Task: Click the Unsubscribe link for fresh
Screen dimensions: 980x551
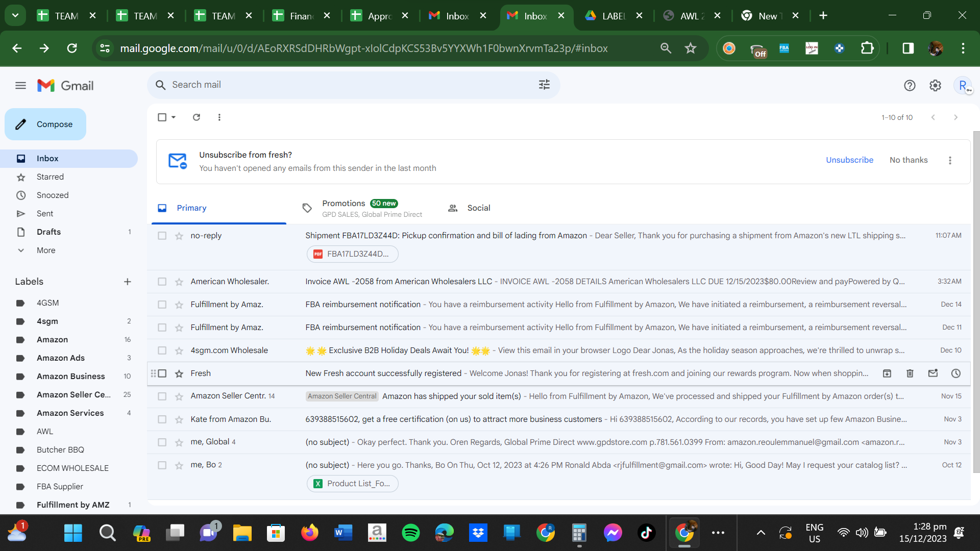Action: pos(849,160)
